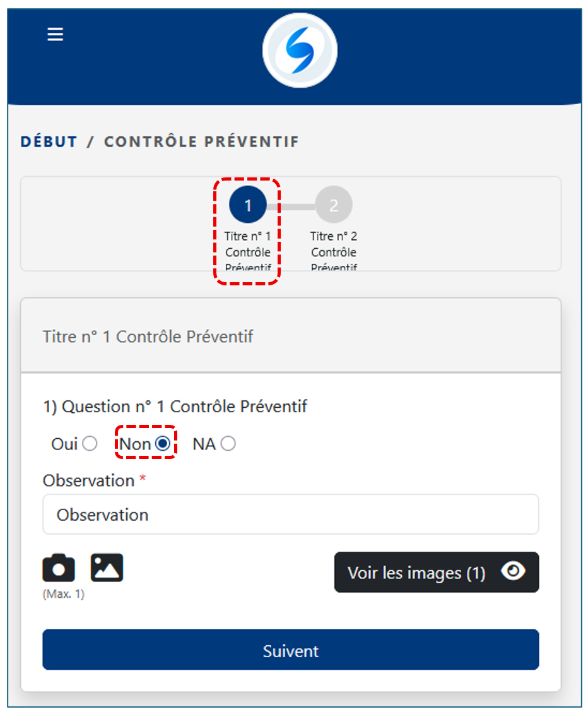Click the stepper connector line between steps
The image size is (588, 714).
[291, 206]
